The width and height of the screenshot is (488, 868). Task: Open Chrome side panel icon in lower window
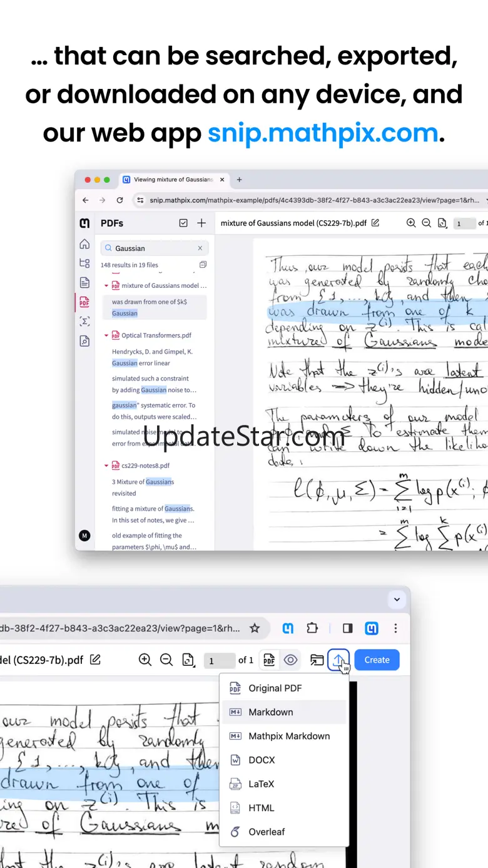pyautogui.click(x=348, y=628)
